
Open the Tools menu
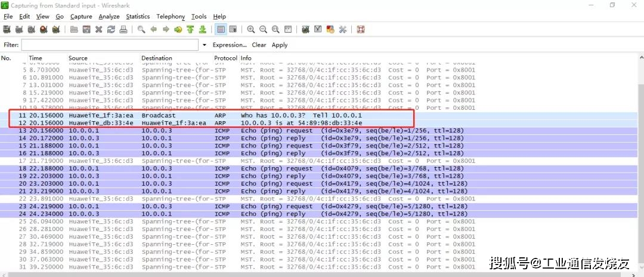[199, 17]
